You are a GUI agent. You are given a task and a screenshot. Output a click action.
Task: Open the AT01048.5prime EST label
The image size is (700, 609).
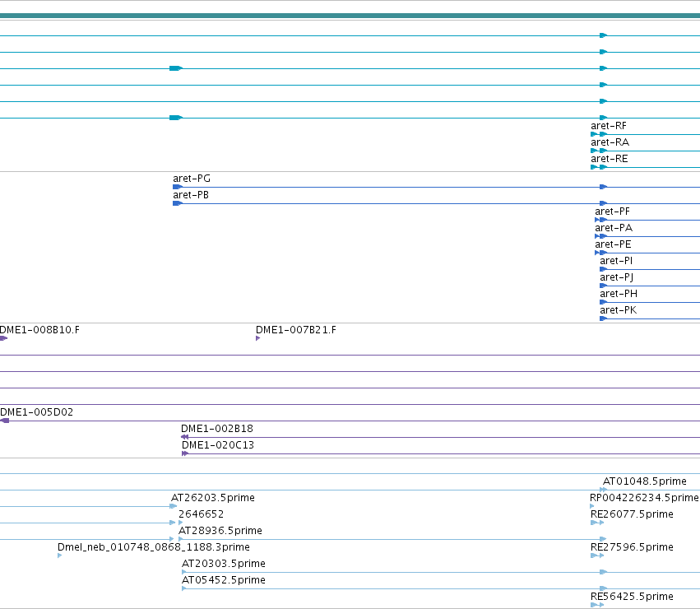pos(645,481)
